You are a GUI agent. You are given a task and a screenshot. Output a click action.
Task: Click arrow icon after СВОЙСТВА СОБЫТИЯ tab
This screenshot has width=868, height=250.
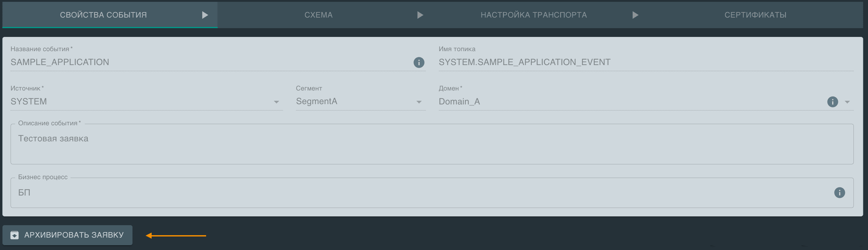point(205,15)
